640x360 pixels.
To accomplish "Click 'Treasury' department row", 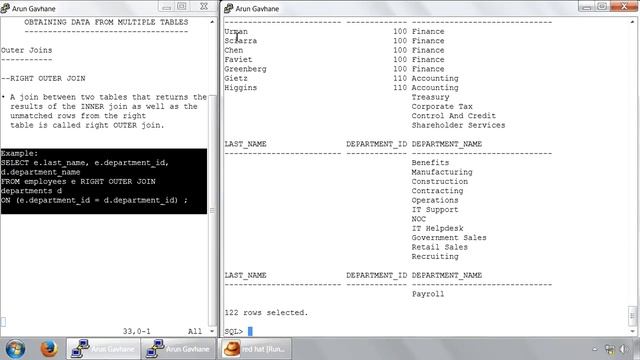I will [x=430, y=97].
